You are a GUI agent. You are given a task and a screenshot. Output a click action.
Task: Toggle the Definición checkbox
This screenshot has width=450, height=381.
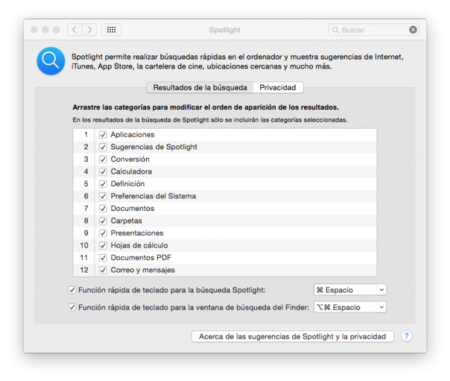[103, 184]
